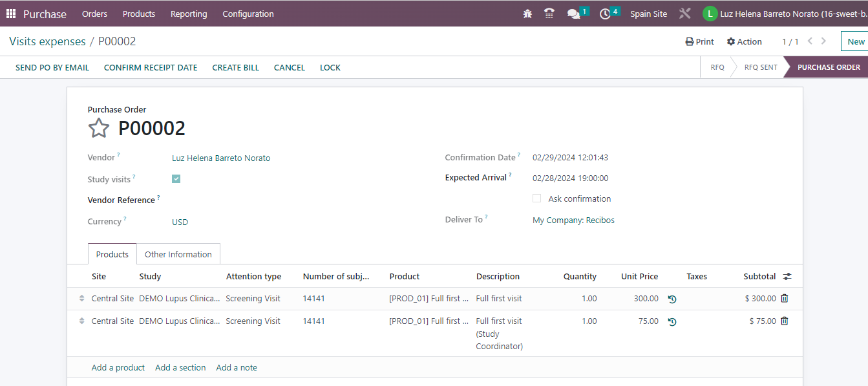
Task: Open the conversations messages icon
Action: tap(573, 14)
